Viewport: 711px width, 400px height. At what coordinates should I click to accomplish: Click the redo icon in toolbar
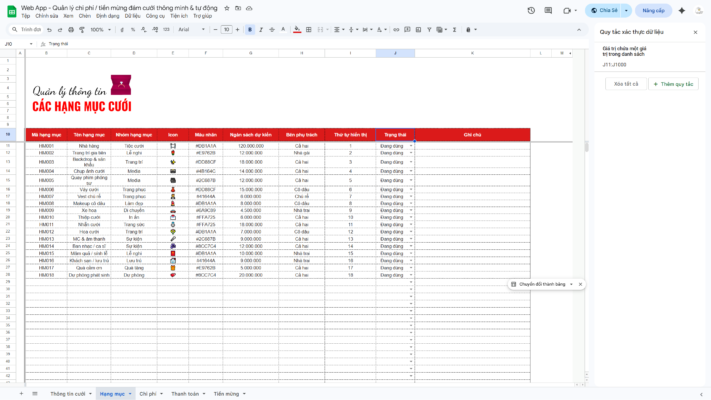click(x=59, y=29)
